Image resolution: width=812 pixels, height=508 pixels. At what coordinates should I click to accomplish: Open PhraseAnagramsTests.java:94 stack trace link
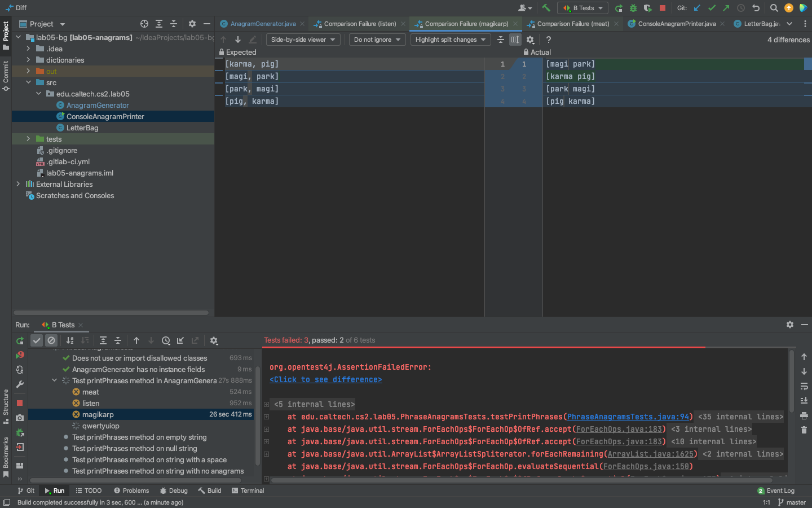[628, 417]
